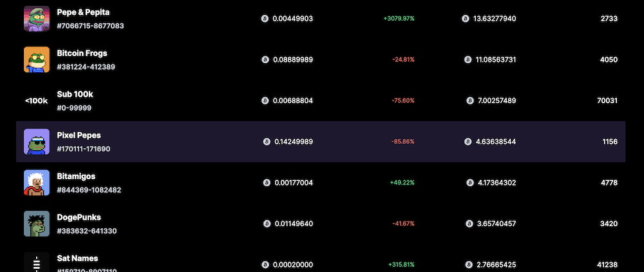Click Pepe & Pepita +3079.97% change value
Screen dimensions: 644x272
(399, 19)
